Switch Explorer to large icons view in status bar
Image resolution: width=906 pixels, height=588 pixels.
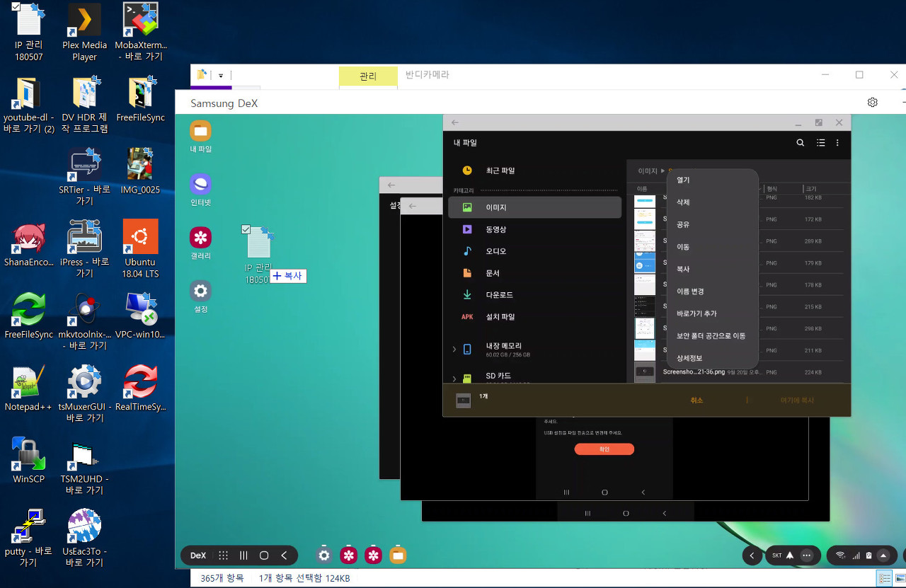[x=899, y=579]
